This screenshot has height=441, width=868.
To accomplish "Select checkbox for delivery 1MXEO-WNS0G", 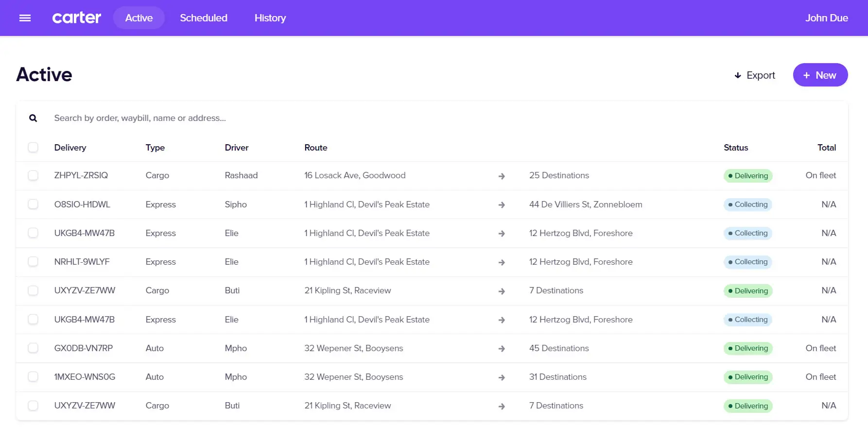I will pyautogui.click(x=33, y=377).
